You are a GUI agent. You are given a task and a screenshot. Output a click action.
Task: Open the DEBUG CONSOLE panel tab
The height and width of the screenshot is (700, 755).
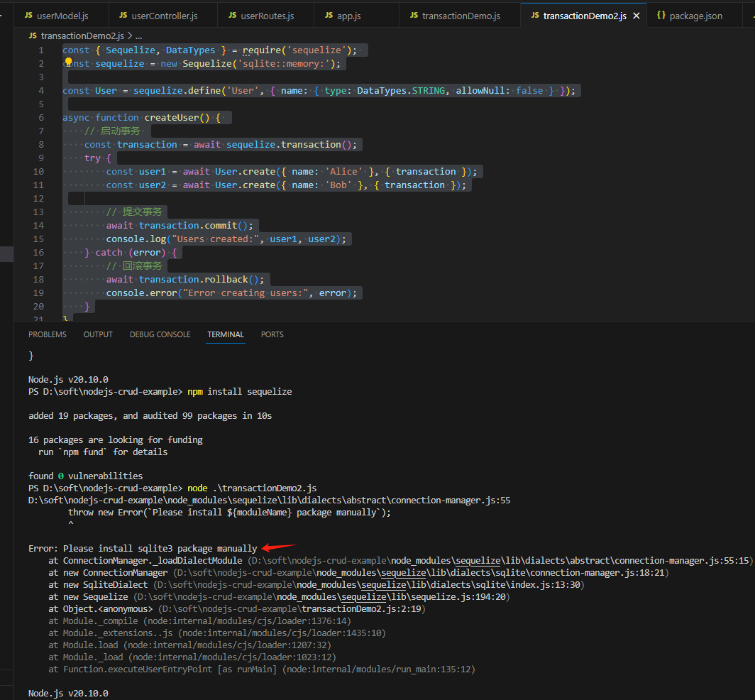pyautogui.click(x=160, y=334)
